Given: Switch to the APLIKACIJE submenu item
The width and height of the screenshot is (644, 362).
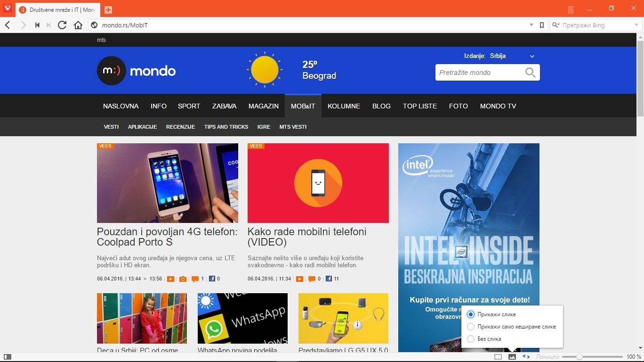Looking at the screenshot, I should click(142, 127).
